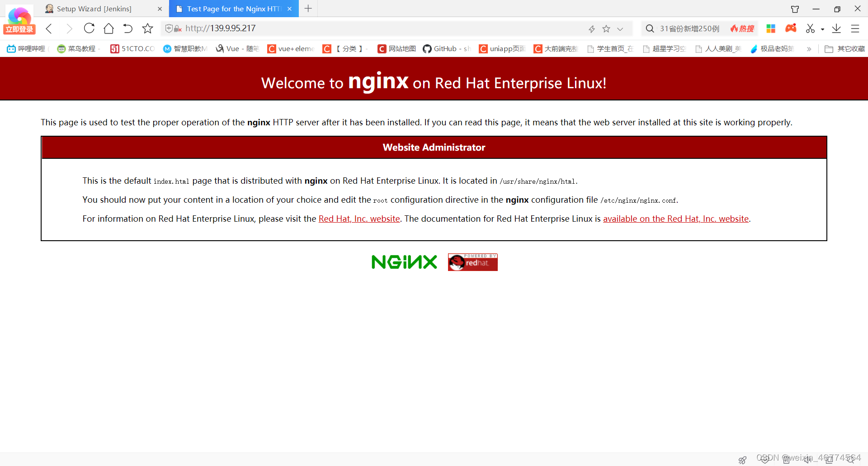
Task: Open the 热搜 hot search button
Action: pyautogui.click(x=742, y=29)
